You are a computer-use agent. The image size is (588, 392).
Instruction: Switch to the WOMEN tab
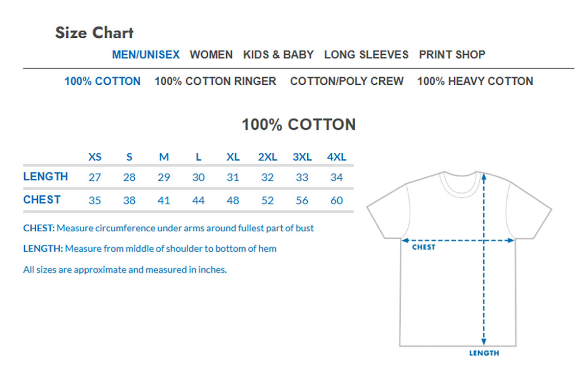[x=211, y=54]
